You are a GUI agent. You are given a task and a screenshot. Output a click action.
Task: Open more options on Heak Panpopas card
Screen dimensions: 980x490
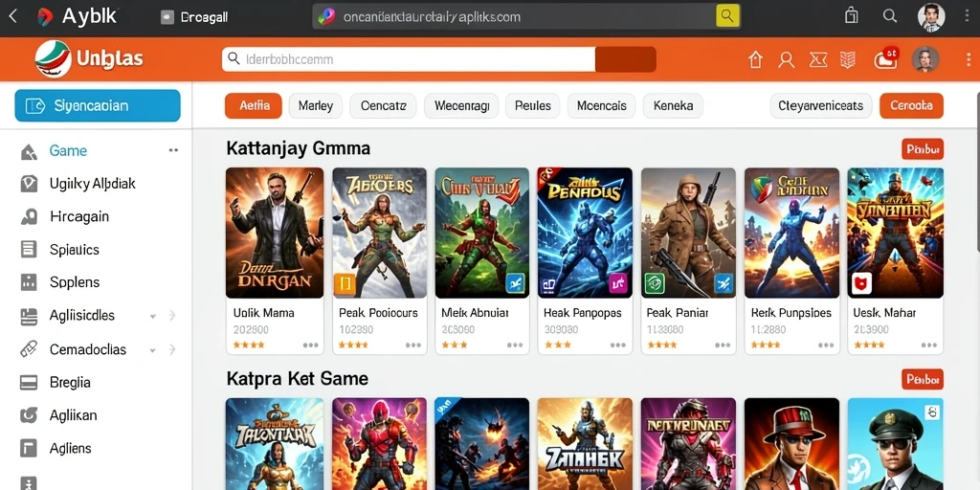pos(617,345)
